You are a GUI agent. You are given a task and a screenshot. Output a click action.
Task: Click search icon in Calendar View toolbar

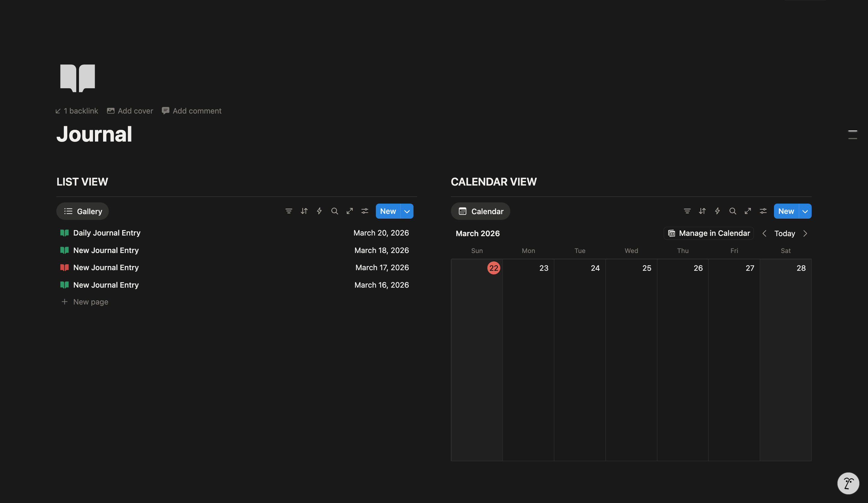(732, 211)
